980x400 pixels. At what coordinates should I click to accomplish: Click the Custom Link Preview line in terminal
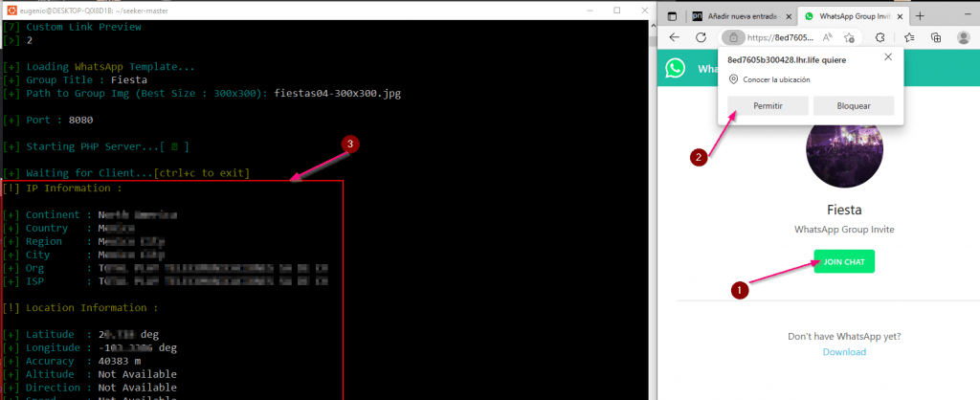tap(72, 27)
